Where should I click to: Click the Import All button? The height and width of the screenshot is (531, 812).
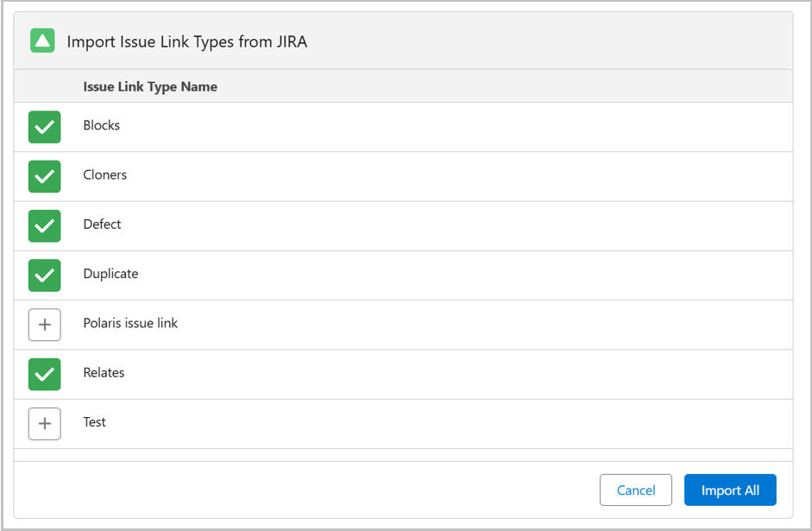coord(730,490)
